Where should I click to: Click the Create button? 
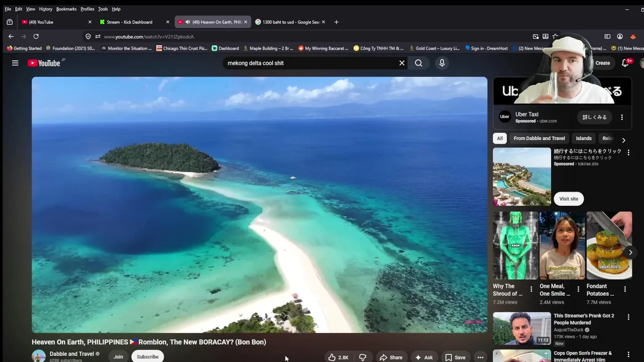click(602, 63)
